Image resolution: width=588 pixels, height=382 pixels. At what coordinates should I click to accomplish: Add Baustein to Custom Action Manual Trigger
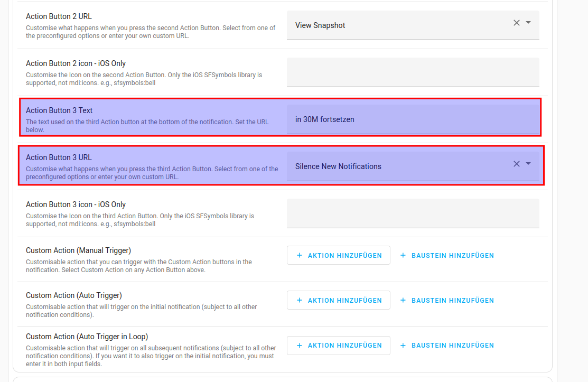tap(447, 255)
